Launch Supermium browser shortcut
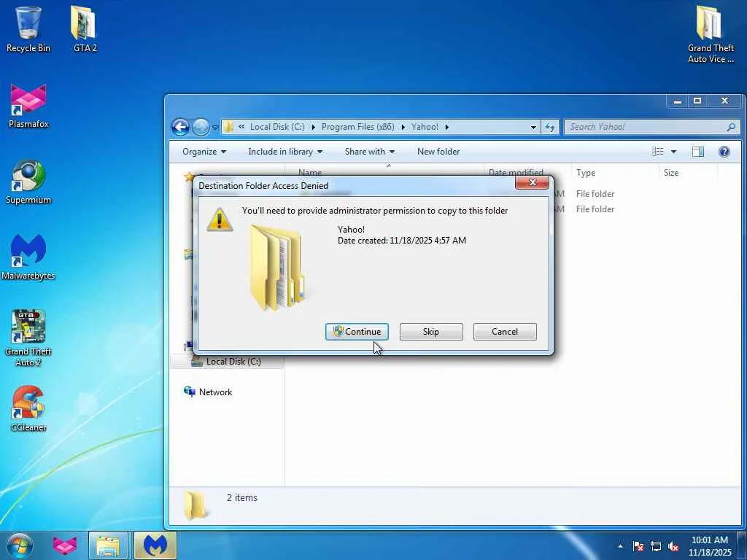Image resolution: width=747 pixels, height=560 pixels. (x=28, y=182)
